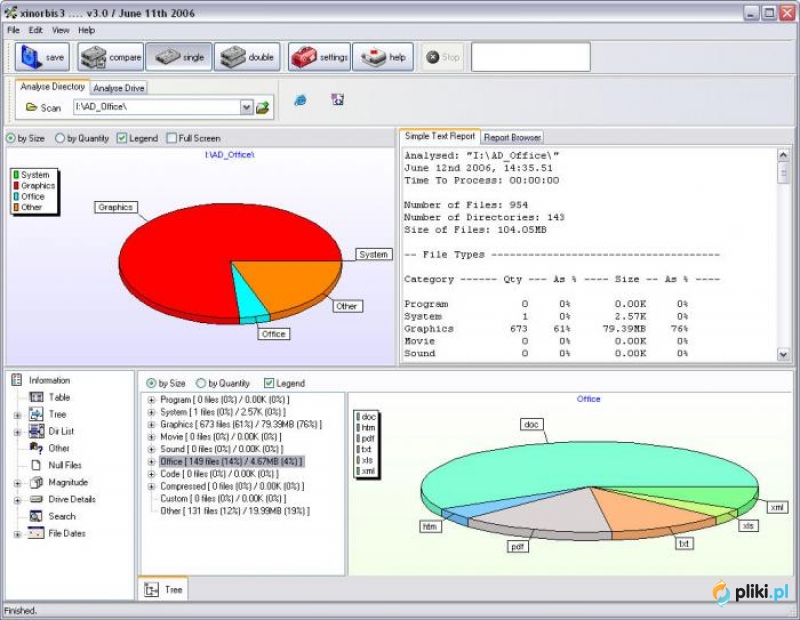Click the htm label on the Office pie chart
The height and width of the screenshot is (620, 800).
(x=430, y=526)
